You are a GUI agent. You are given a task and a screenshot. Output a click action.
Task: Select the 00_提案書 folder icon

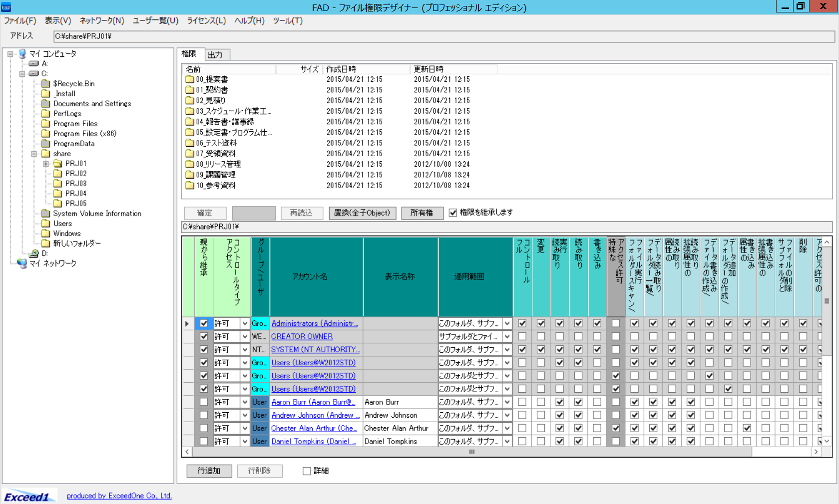click(x=190, y=79)
